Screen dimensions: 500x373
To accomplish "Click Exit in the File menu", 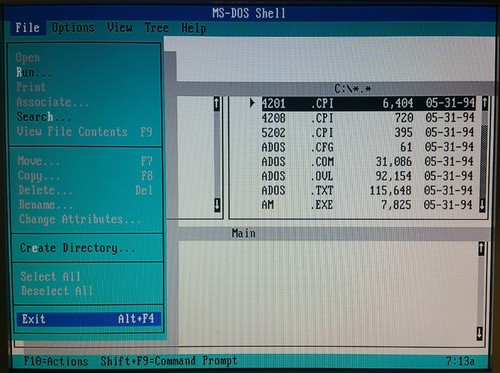I will pos(88,319).
